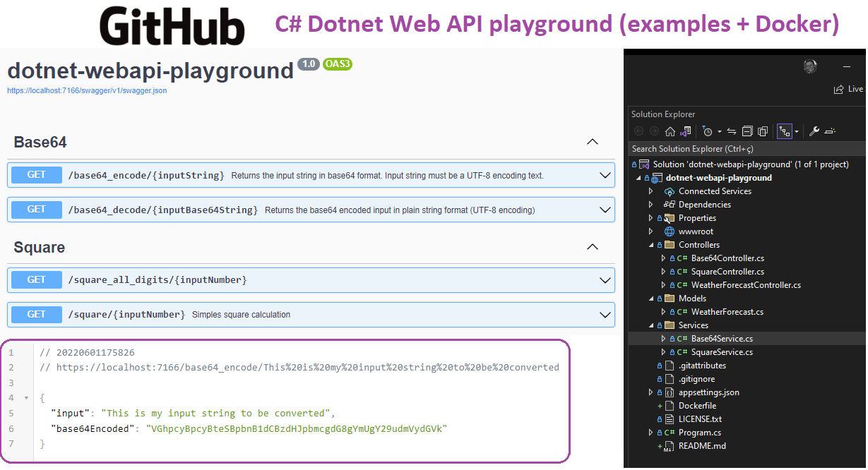Viewport: 868px width, 470px height.
Task: Switch between solutions and folder views icon
Action: 685,131
